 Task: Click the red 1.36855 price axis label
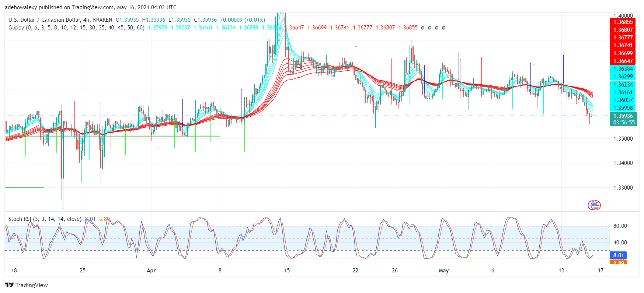623,22
